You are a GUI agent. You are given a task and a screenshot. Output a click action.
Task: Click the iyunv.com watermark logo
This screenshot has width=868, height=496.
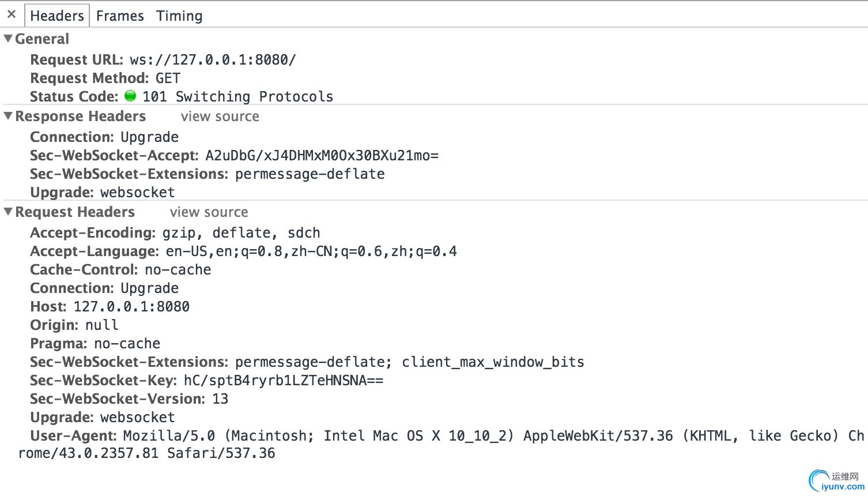coord(836,480)
